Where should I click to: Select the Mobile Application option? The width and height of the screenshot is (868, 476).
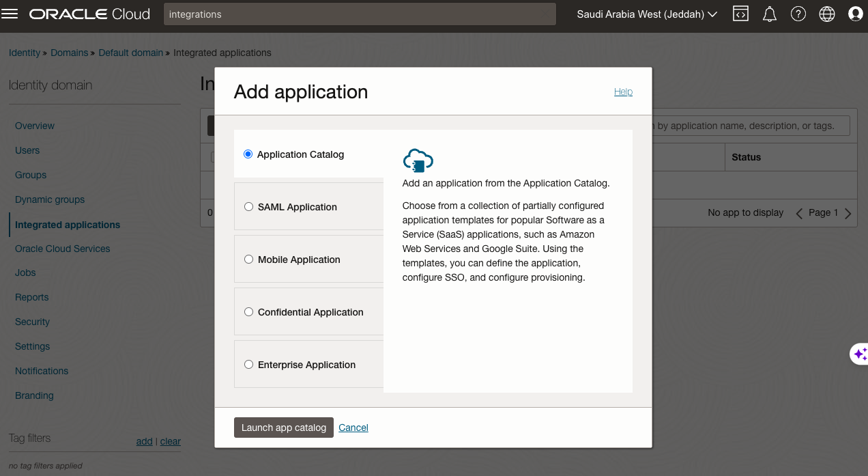pos(249,260)
